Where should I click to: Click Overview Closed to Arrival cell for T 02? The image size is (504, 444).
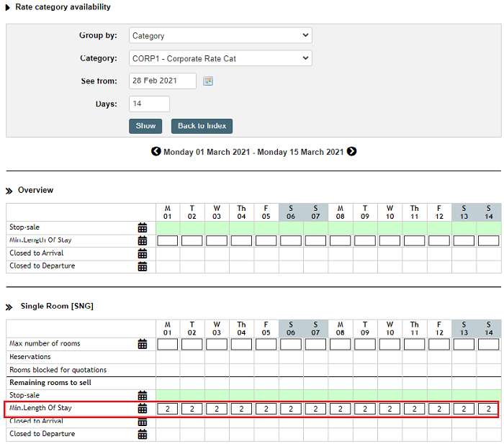pos(192,253)
